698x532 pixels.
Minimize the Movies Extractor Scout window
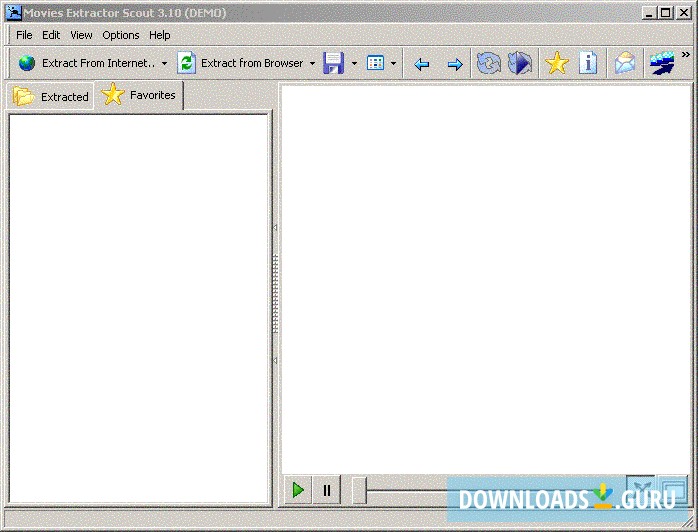pyautogui.click(x=649, y=13)
